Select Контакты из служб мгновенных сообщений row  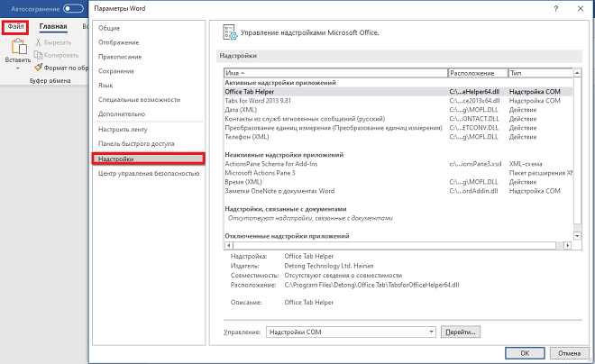pos(398,119)
